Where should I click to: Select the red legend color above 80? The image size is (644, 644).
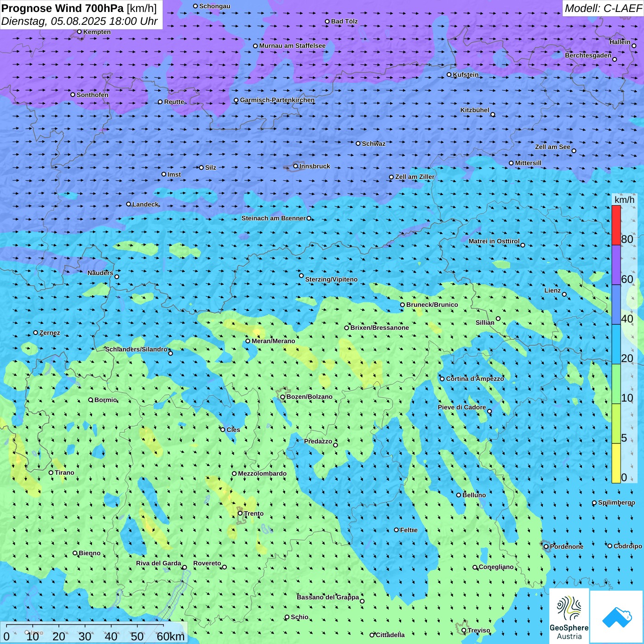tap(616, 225)
